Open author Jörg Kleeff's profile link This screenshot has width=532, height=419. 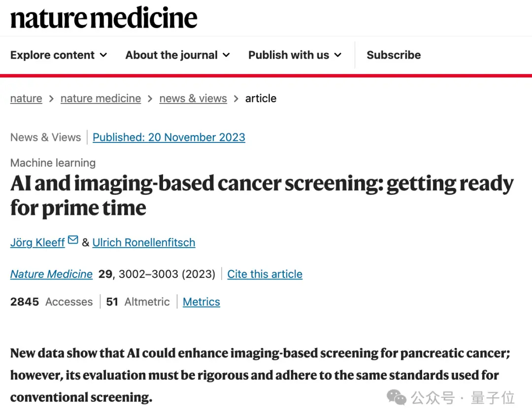(x=37, y=243)
